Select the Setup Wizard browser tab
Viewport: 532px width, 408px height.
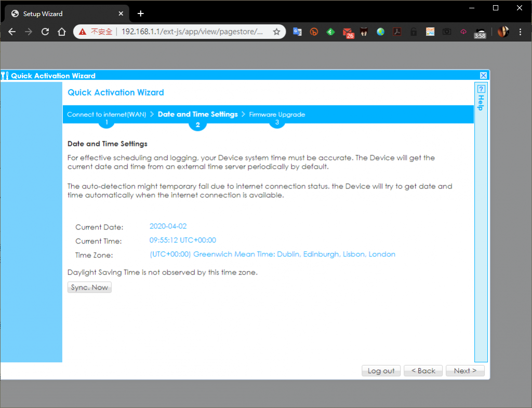click(x=67, y=13)
